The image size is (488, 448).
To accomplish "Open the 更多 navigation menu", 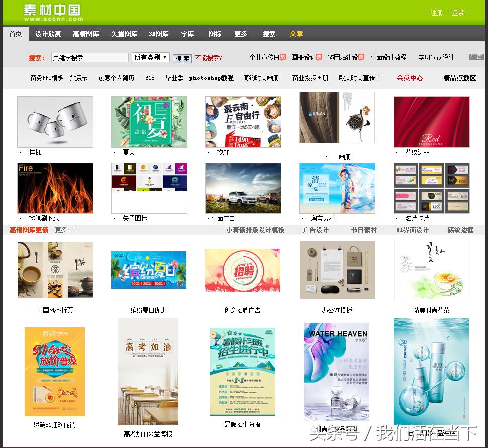I will [x=240, y=34].
